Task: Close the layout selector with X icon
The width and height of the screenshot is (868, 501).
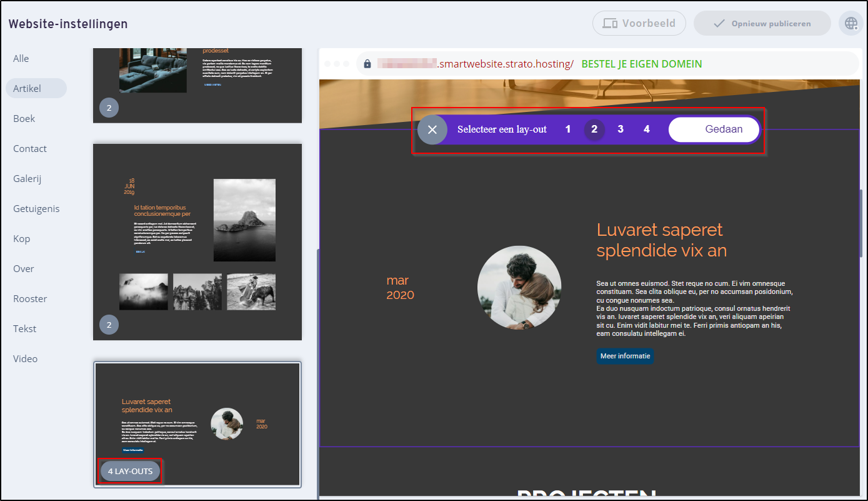Action: (432, 130)
